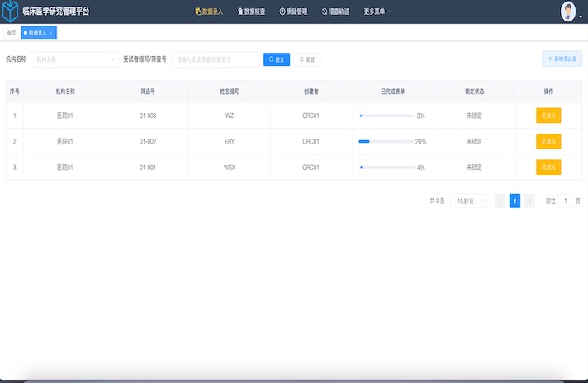Screen dimensions: 588x383
Task: Click the yellow 填写 button for subject WZ
Action: pos(548,116)
